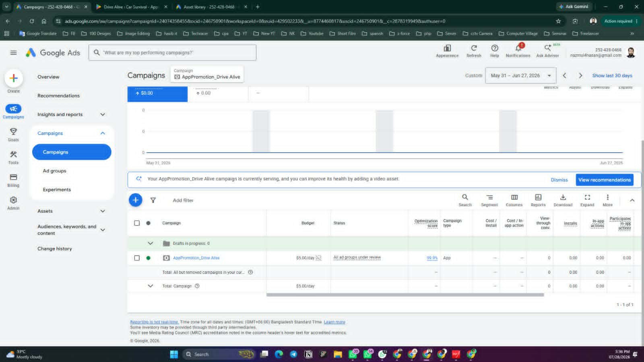This screenshot has height=362, width=644.
Task: Click the Add filter field
Action: (183, 200)
